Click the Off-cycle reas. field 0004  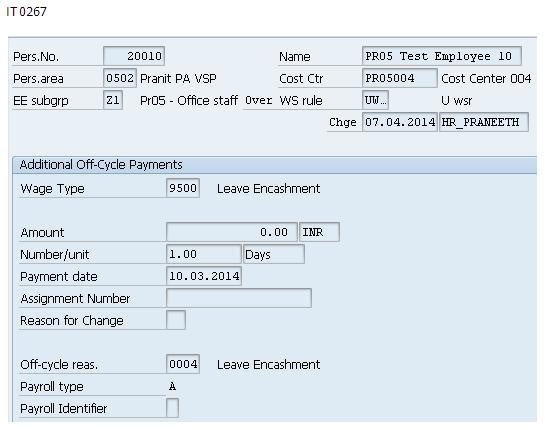pos(183,364)
